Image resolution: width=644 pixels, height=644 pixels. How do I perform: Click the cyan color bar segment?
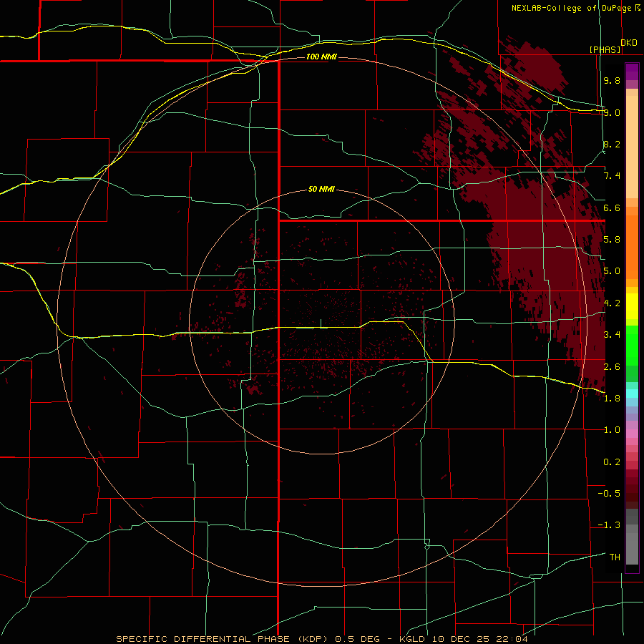pyautogui.click(x=632, y=393)
